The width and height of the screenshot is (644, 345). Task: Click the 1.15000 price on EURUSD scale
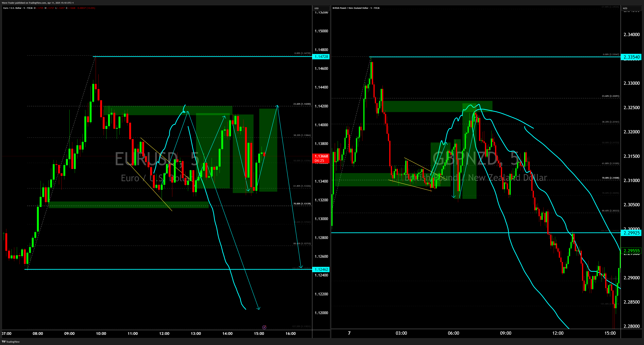point(321,31)
